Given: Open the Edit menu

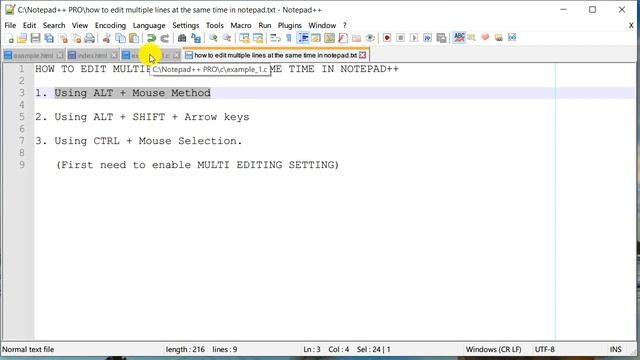Looking at the screenshot, I should (29, 25).
